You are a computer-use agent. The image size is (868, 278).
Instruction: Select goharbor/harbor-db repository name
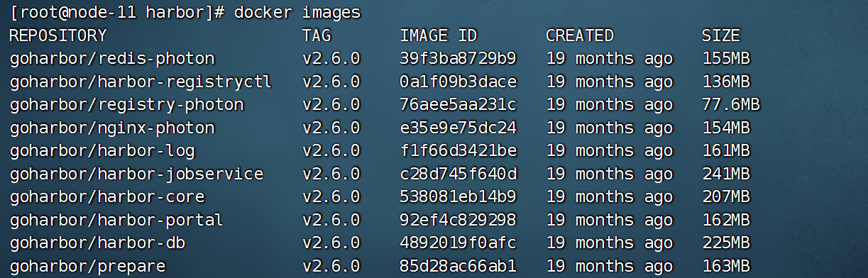(97, 243)
